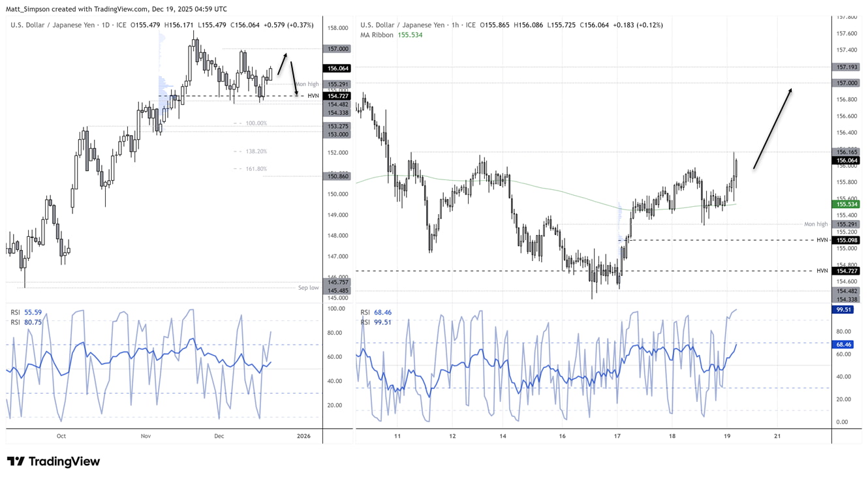Open the daily USD/JPY symbol title
The height and width of the screenshot is (479, 868).
[69, 25]
